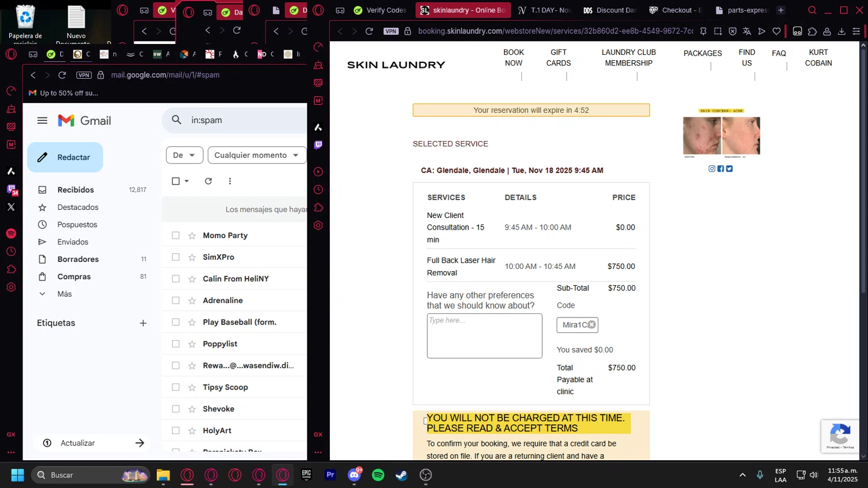The image size is (868, 488).
Task: Click the preferences 'Type here...' text box
Action: [484, 336]
